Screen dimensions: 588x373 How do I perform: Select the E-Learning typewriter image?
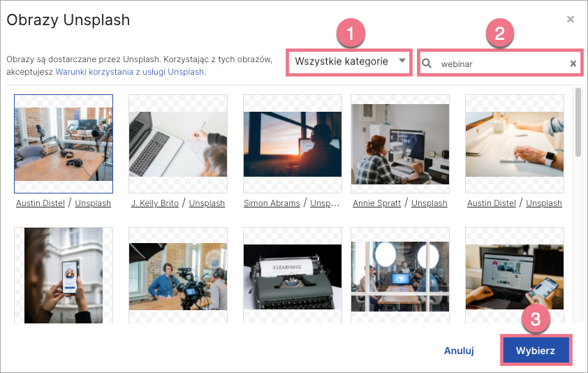pos(293,275)
